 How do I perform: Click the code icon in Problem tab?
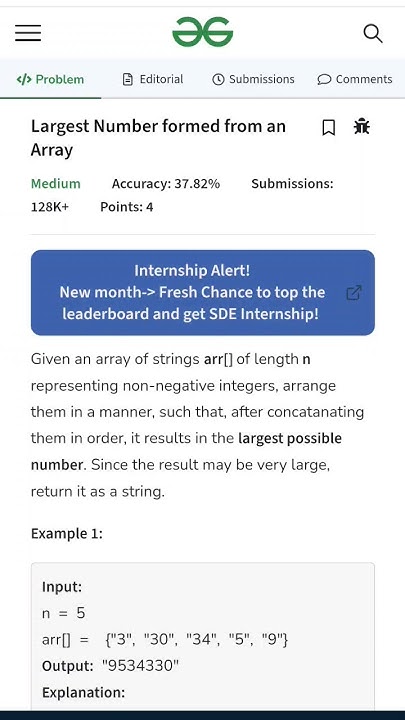pos(24,79)
